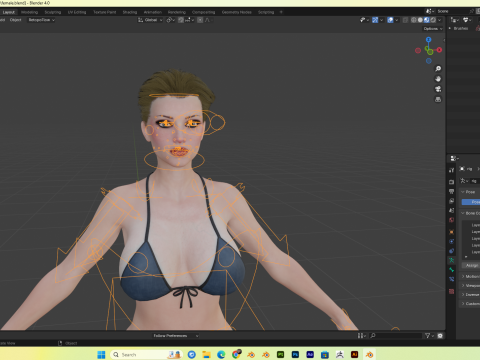
Task: Open the Render properties tab
Action: click(x=451, y=182)
